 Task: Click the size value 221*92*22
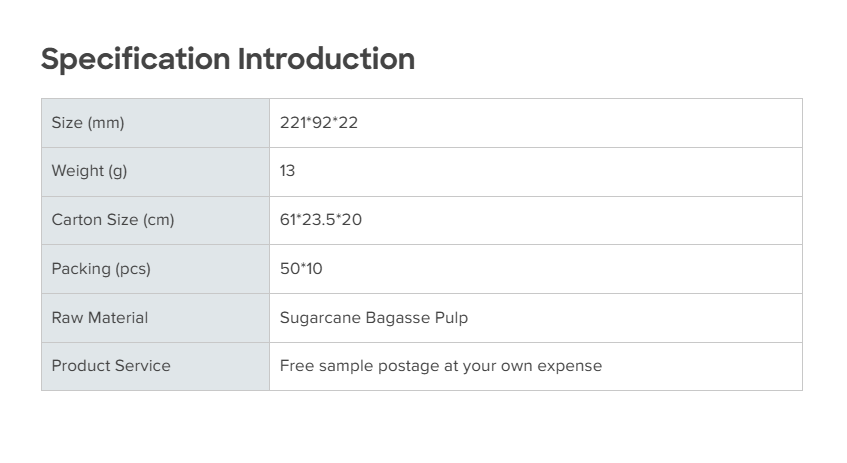click(318, 123)
